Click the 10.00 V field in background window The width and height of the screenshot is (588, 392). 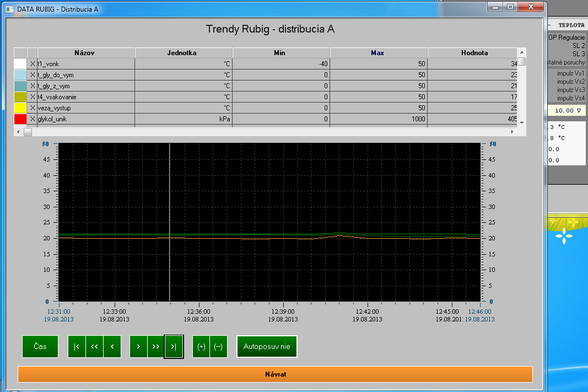pyautogui.click(x=568, y=110)
